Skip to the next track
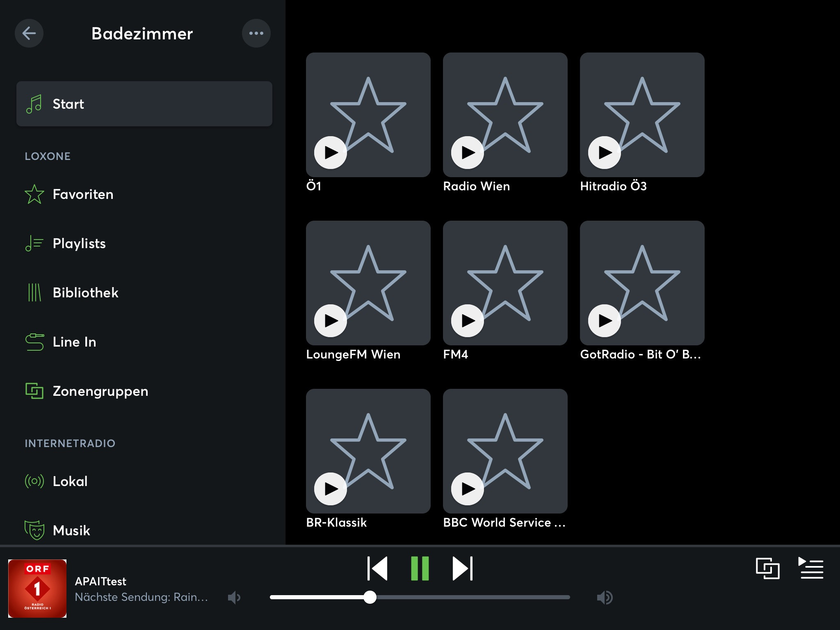 pos(462,568)
